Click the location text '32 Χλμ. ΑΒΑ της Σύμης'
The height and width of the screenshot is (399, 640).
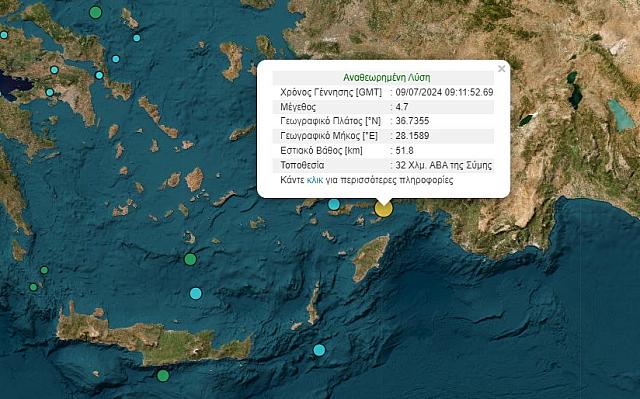pos(443,165)
